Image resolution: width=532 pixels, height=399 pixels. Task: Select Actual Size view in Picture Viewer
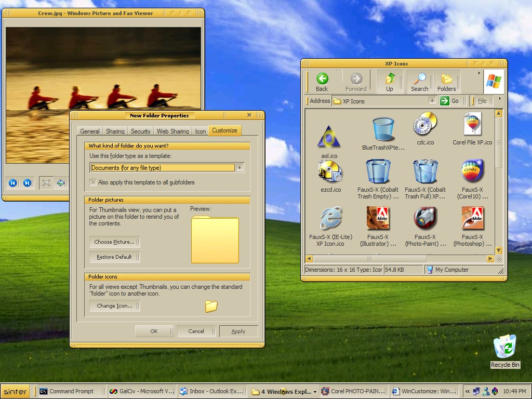61,183
